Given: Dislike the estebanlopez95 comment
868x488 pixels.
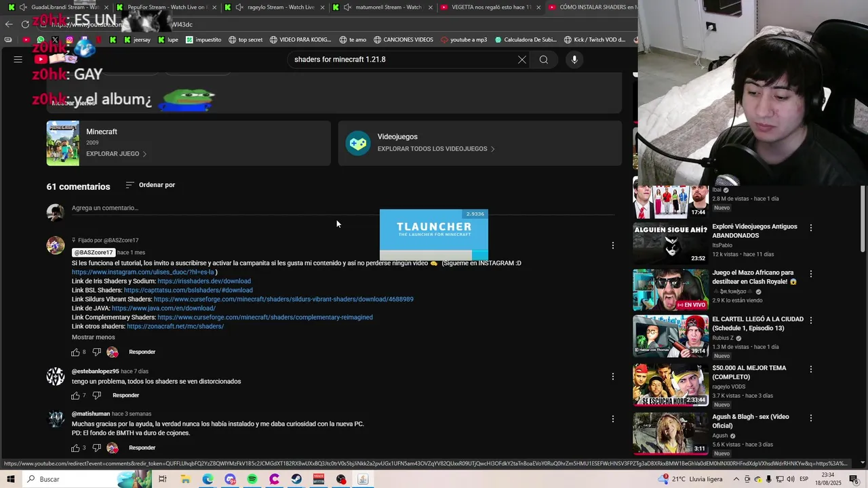Looking at the screenshot, I should coord(96,396).
